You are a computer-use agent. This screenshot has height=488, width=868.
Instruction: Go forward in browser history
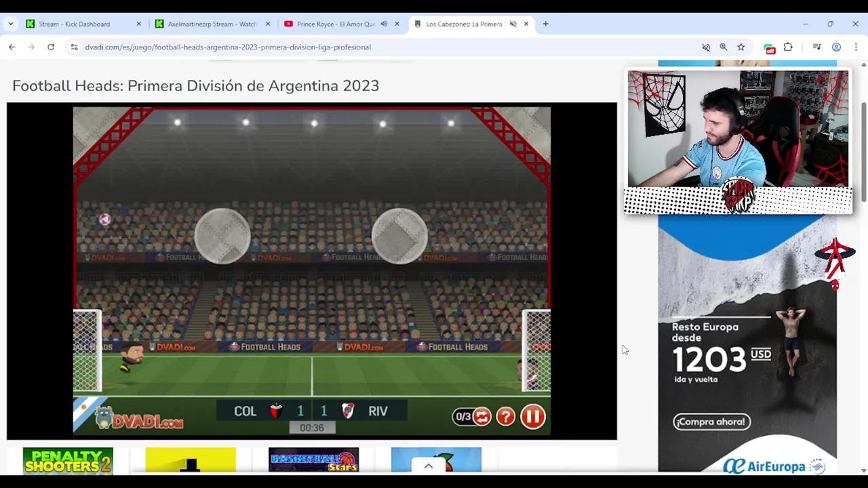point(31,47)
